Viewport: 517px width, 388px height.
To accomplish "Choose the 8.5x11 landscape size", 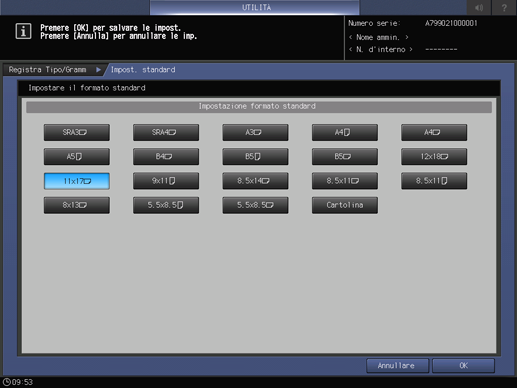I will (345, 181).
